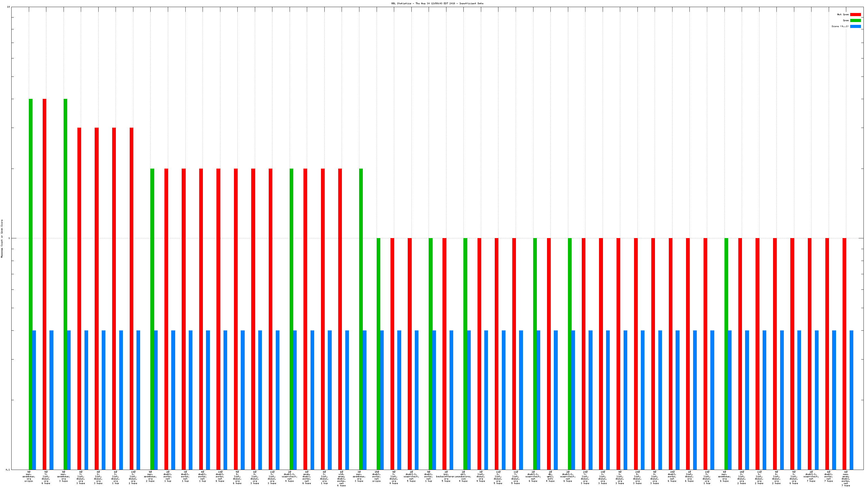The image size is (868, 488).
Task: Click the green Spam legend swatch
Action: click(855, 21)
